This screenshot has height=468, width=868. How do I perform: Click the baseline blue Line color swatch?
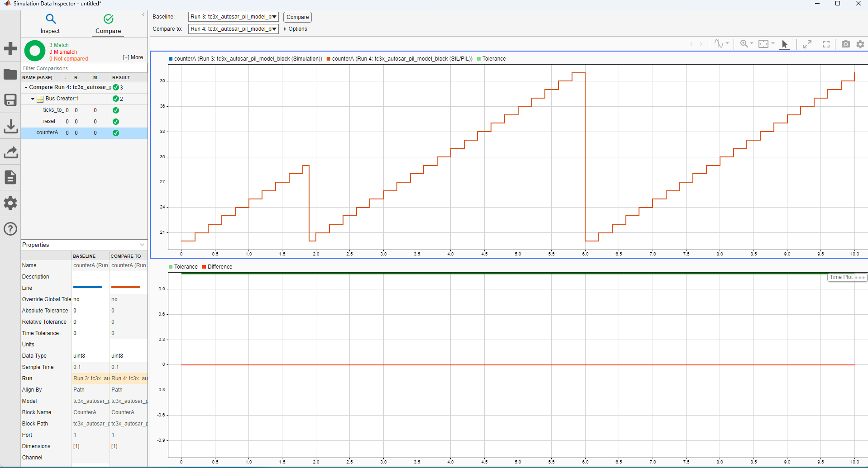click(x=88, y=288)
